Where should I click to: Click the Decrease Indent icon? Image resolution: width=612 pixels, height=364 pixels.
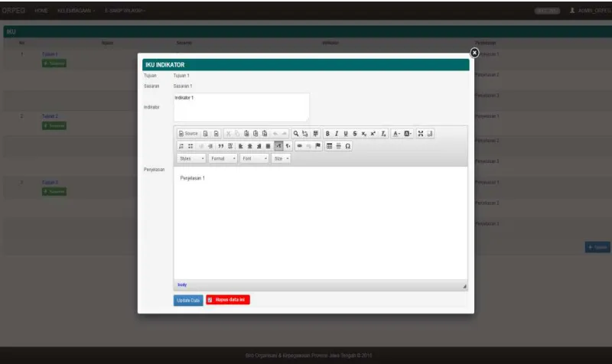(201, 146)
